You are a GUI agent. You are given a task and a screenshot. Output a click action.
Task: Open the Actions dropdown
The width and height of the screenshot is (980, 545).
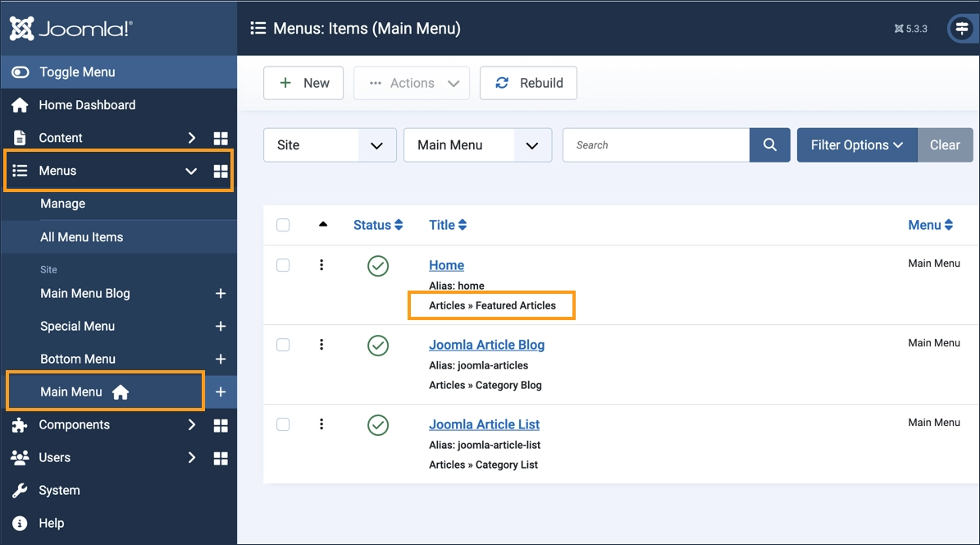411,82
